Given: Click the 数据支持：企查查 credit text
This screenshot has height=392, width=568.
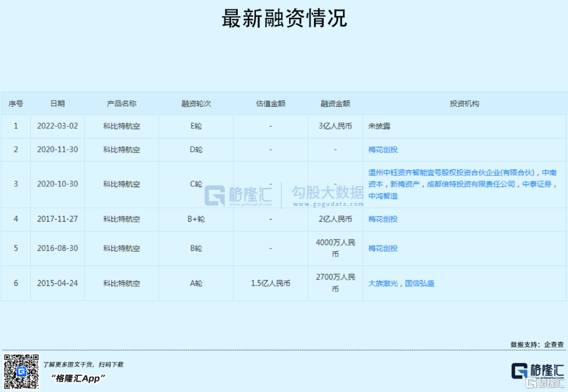Looking at the screenshot, I should coord(537,345).
